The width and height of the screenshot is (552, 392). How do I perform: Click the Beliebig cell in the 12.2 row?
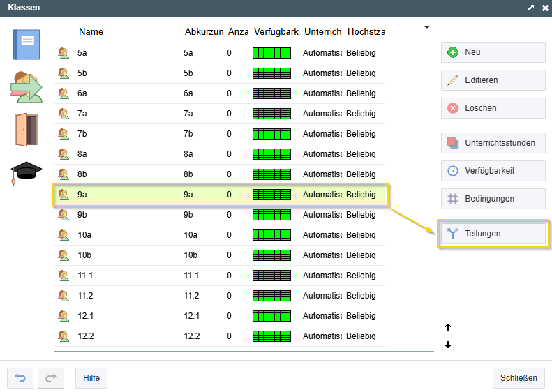[x=361, y=336]
